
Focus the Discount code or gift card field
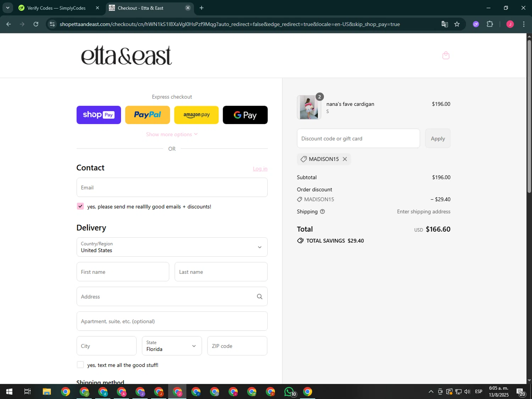click(358, 139)
